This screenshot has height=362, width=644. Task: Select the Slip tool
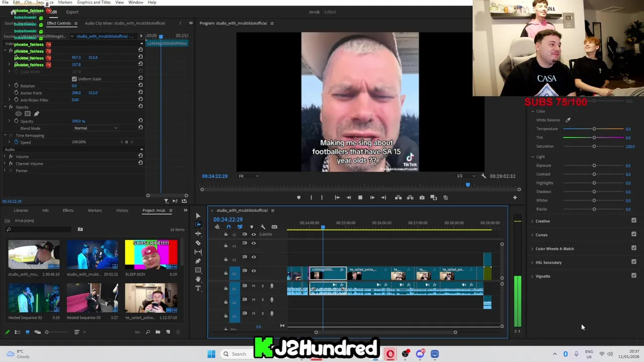(x=198, y=252)
